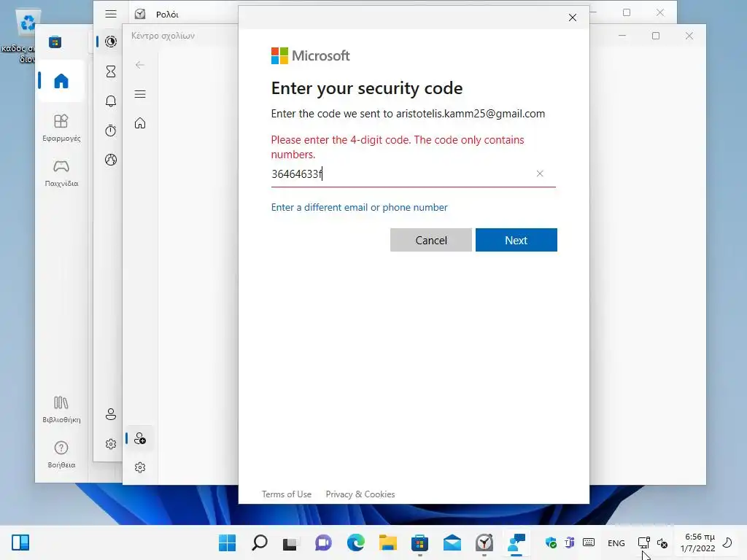Open the Widgets panel from taskbar
Viewport: 747px width, 560px height.
coord(20,542)
